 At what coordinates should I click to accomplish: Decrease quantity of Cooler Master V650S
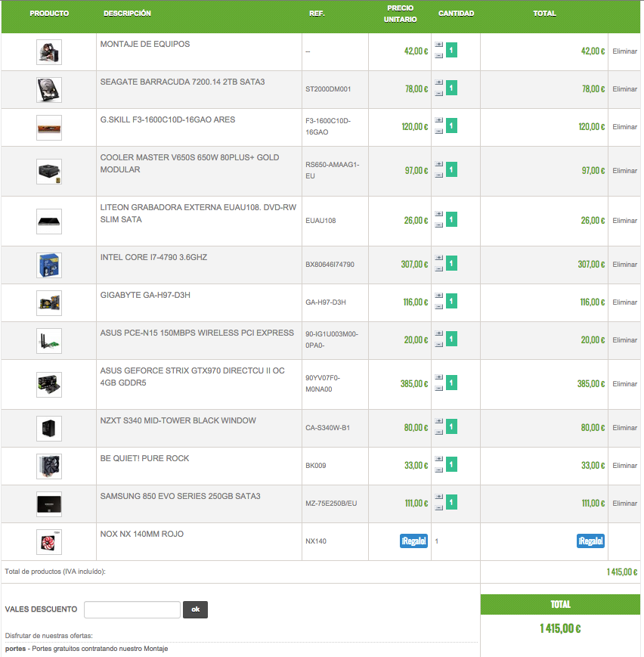(x=438, y=175)
